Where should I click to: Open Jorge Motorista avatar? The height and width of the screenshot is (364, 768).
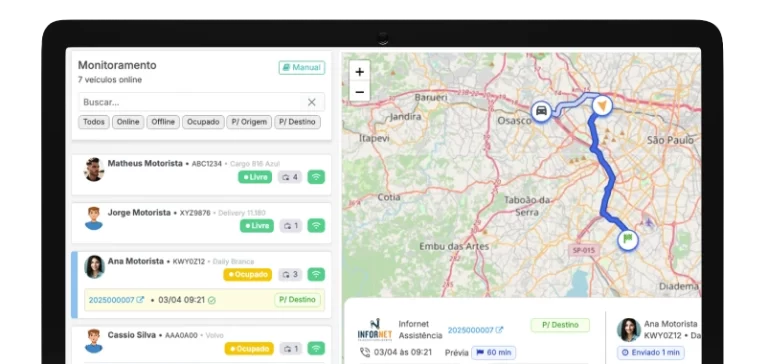point(94,218)
